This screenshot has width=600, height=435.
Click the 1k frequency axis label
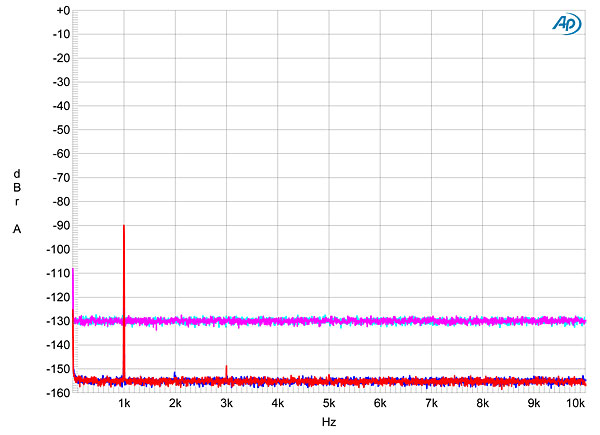124,403
